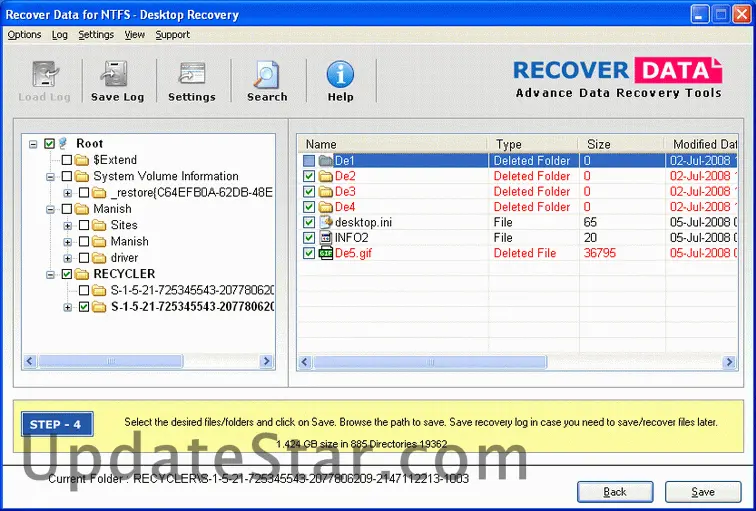The image size is (756, 511).
Task: Click the De1 deleted folder icon
Action: pos(326,161)
